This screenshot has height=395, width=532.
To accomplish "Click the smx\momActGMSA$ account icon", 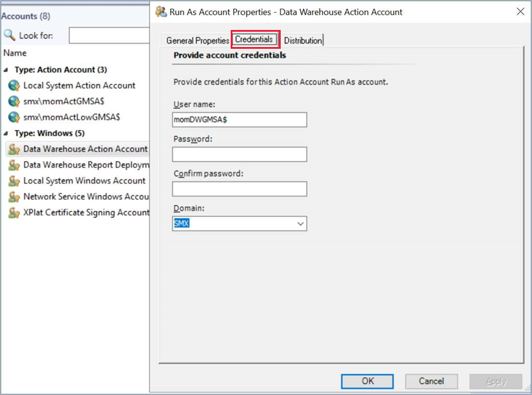I will click(x=15, y=101).
